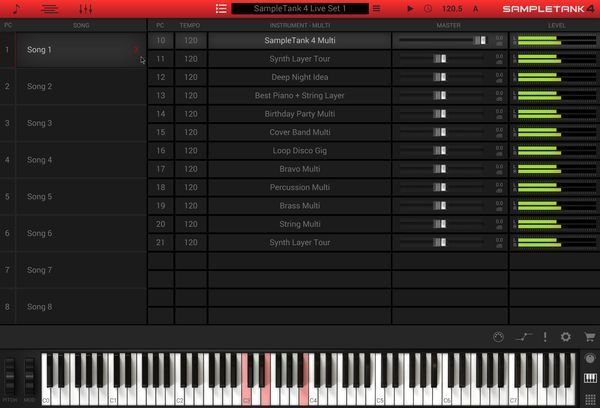Viewport: 600px width, 408px height.
Task: Adjust master slider for SampleTank 4 Multi
Action: pos(480,41)
